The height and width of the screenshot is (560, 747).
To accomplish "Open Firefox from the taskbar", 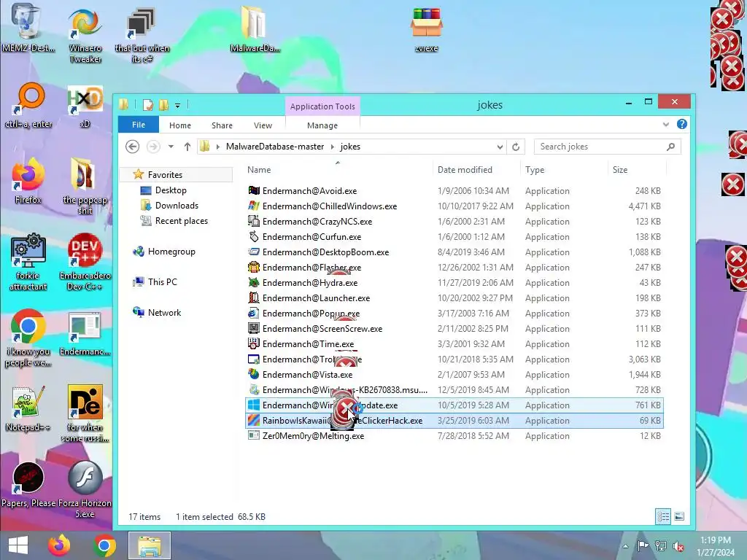I will [x=59, y=545].
